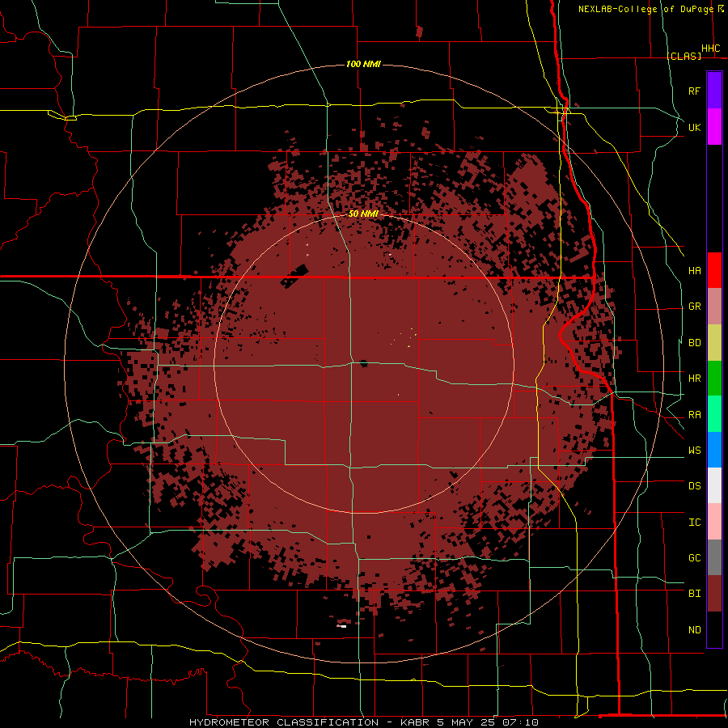
Task: Click the gray GC legend swatch
Action: coord(714,557)
